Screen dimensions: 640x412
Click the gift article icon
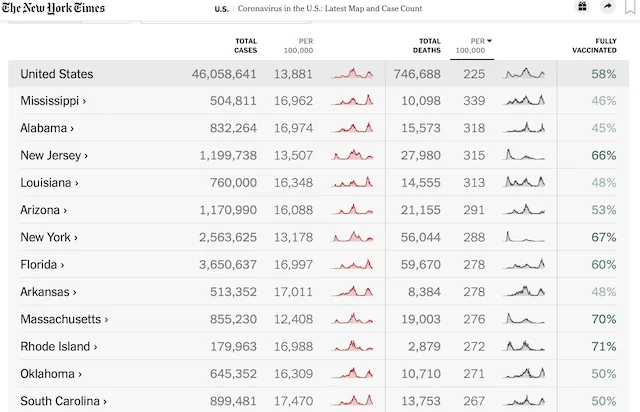click(582, 7)
